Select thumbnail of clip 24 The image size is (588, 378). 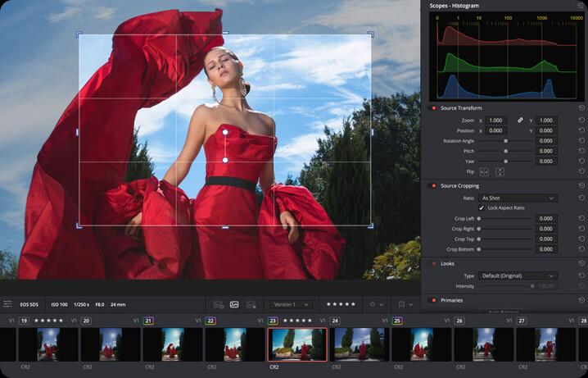tap(360, 344)
